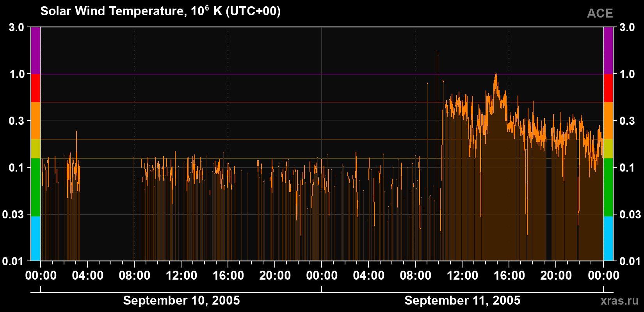Click the final 00:00 label ending September 11
This screenshot has width=644, height=312.
pos(603,275)
